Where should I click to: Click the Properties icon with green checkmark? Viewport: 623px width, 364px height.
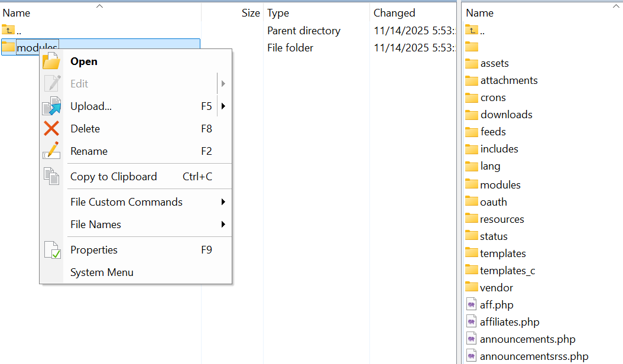coord(52,250)
